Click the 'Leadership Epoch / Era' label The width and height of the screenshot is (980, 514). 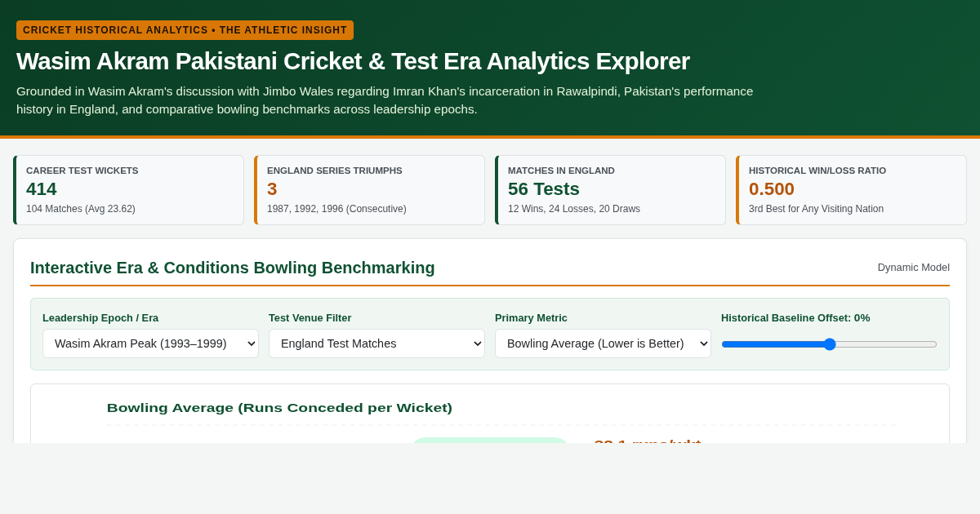100,318
